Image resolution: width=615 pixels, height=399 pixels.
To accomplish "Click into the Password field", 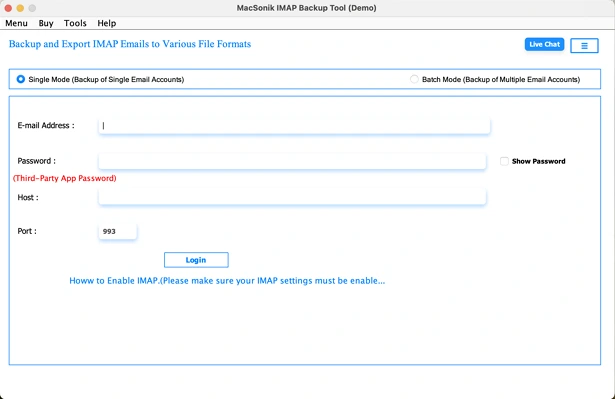I will 292,161.
